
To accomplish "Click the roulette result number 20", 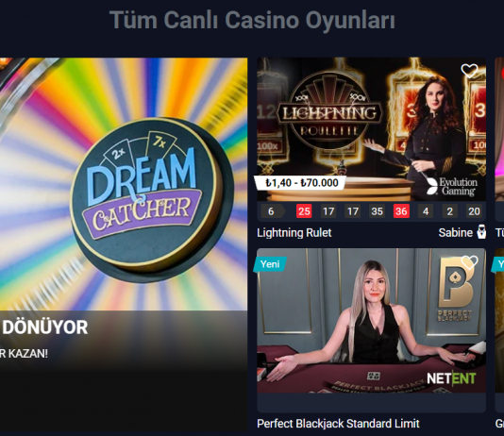I will (474, 211).
